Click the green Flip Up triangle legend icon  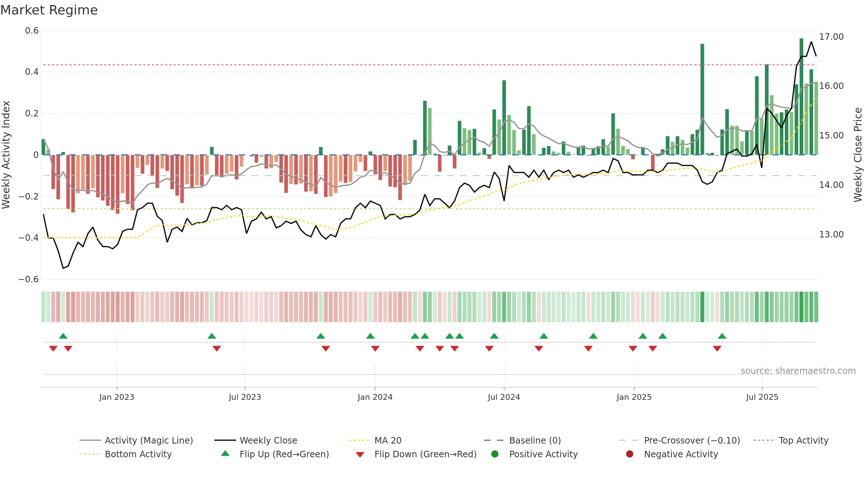(x=225, y=453)
